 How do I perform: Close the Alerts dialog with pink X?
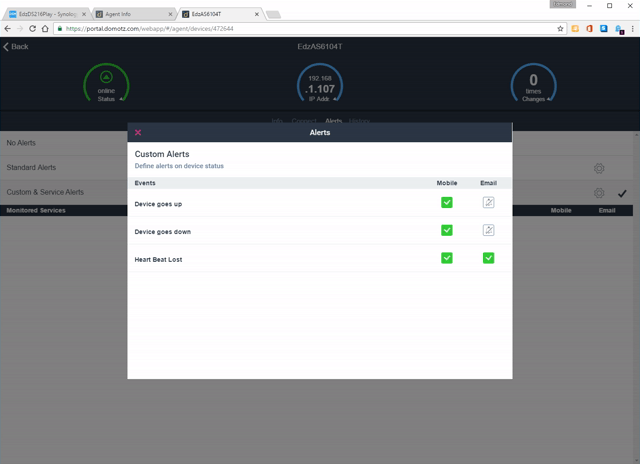pyautogui.click(x=138, y=132)
